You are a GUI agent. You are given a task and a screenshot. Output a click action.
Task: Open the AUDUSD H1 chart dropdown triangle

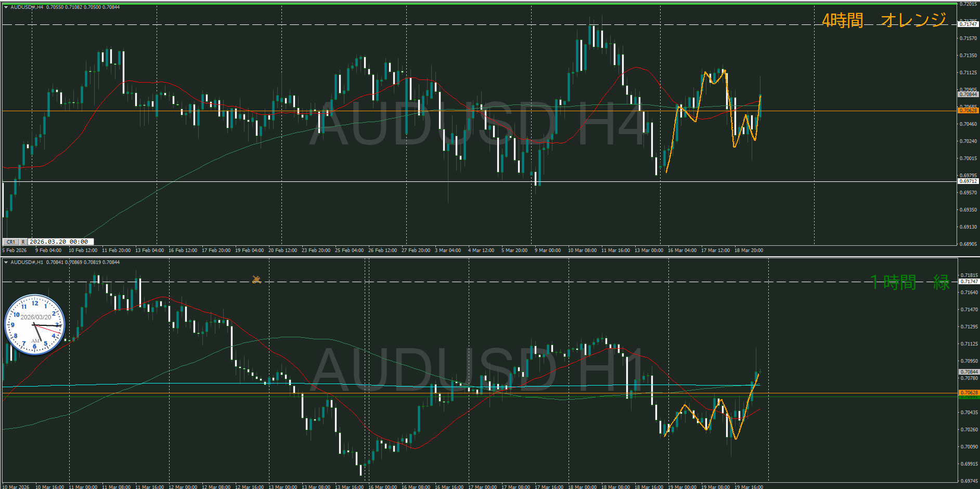click(6, 262)
